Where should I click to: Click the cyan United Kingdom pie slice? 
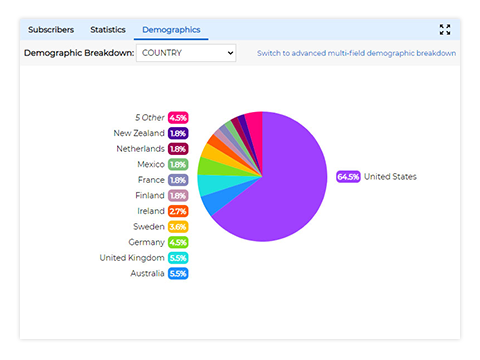(217, 184)
